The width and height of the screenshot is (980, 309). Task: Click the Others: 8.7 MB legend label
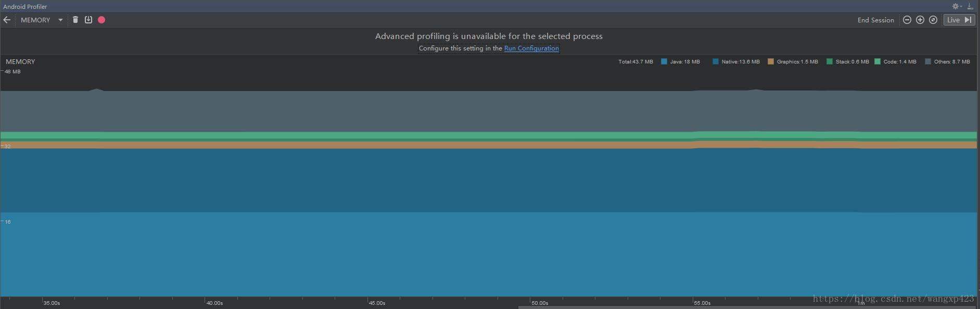(952, 61)
